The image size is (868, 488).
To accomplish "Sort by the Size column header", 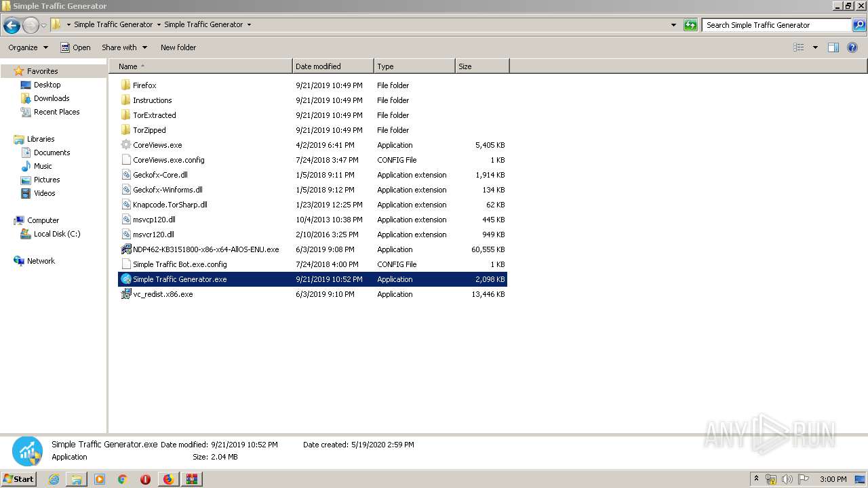I will [x=482, y=66].
